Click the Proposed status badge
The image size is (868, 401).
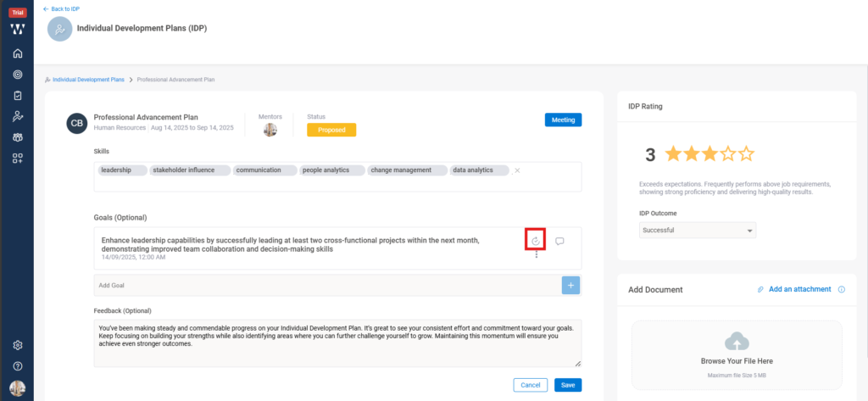pos(331,130)
